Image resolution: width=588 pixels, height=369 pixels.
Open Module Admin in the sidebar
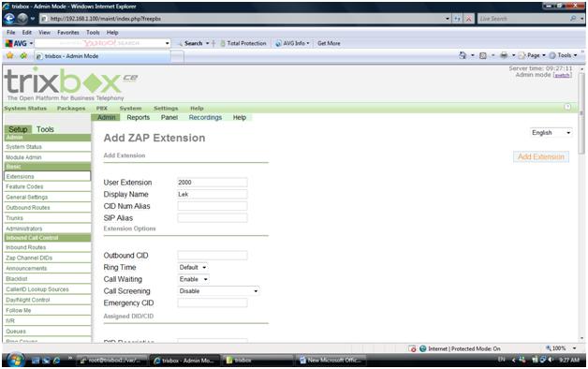(x=47, y=157)
